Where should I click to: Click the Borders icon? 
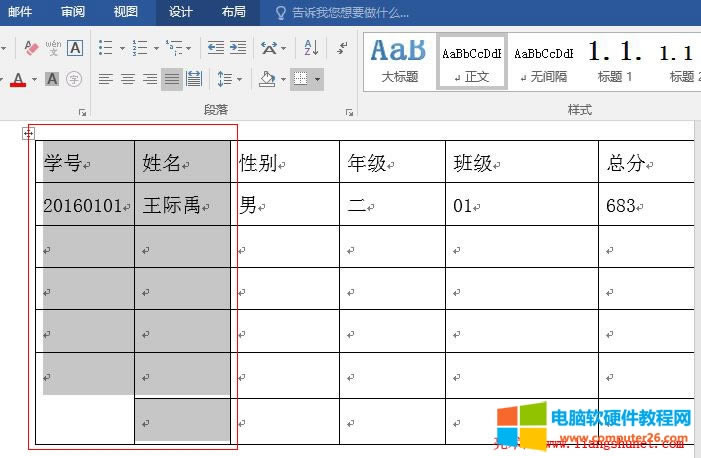click(x=300, y=80)
